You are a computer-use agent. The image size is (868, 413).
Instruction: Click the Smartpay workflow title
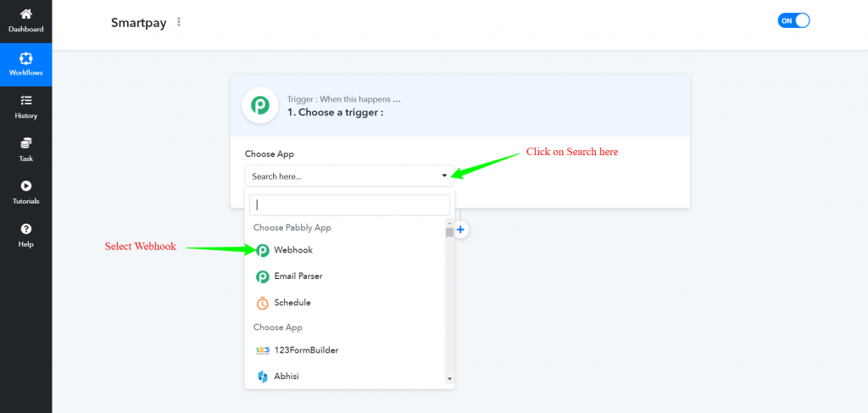pyautogui.click(x=138, y=23)
